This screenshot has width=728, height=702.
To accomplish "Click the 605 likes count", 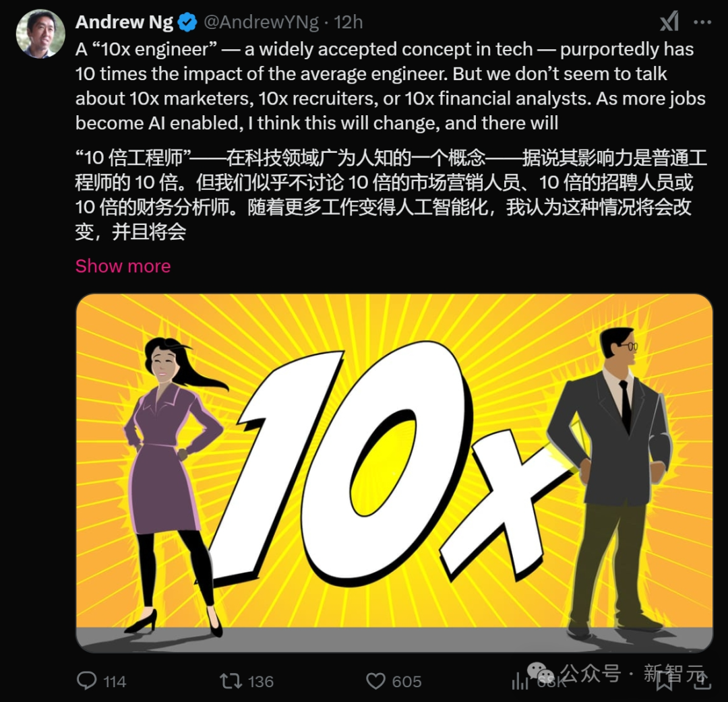I will [x=406, y=682].
